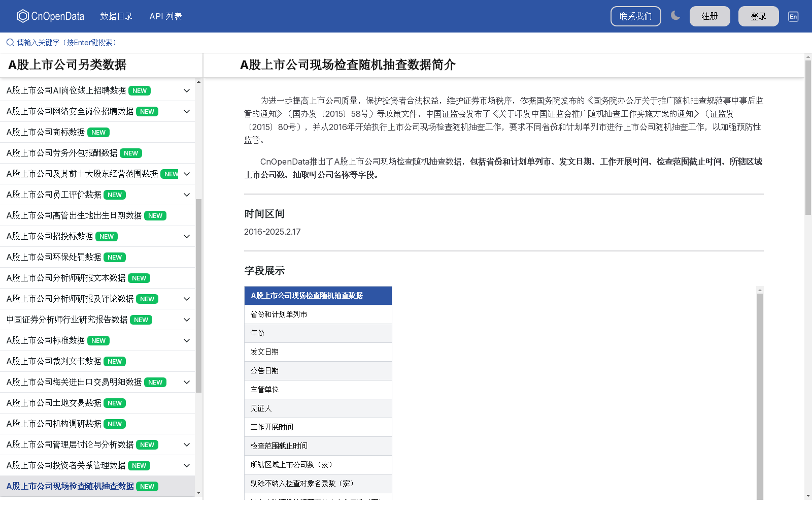Screen dimensions: 812x508
Task: Open A股上市公司机构调研数据 entry
Action: (x=97, y=424)
